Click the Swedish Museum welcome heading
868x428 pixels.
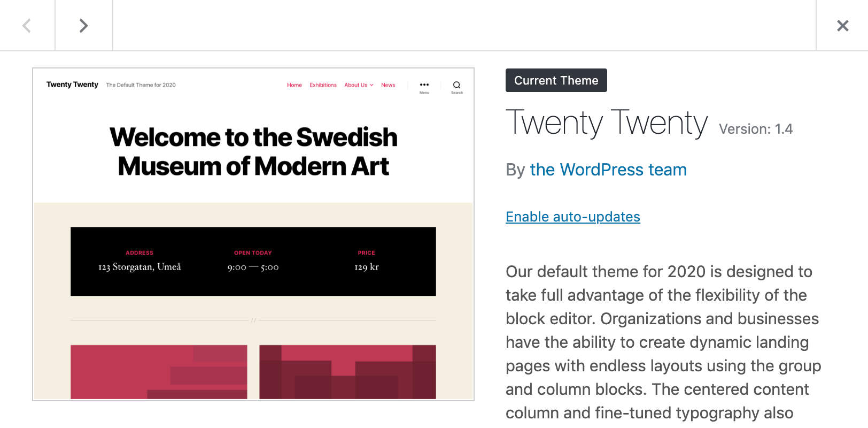[254, 151]
